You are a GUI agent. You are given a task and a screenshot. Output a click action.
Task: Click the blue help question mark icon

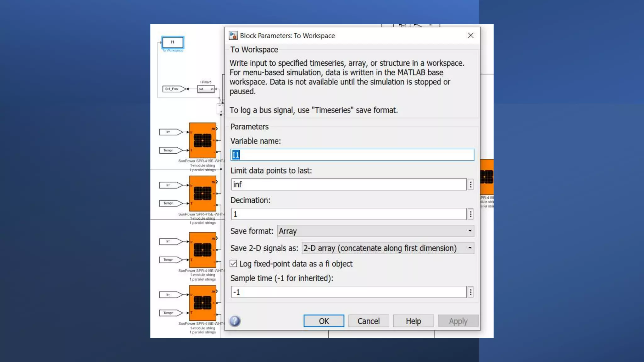235,321
